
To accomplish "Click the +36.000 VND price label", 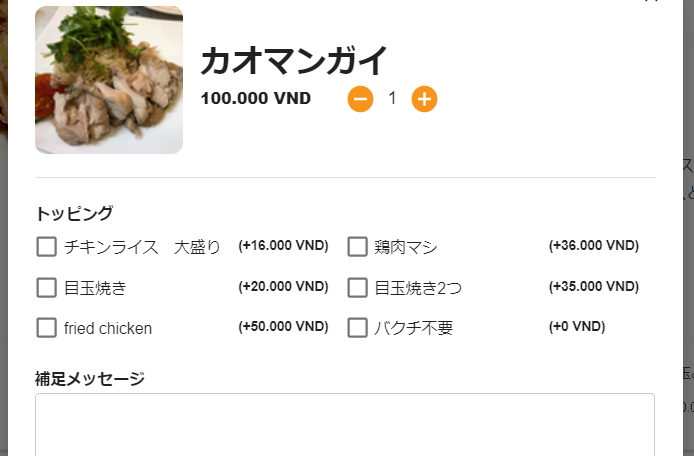I will click(594, 246).
